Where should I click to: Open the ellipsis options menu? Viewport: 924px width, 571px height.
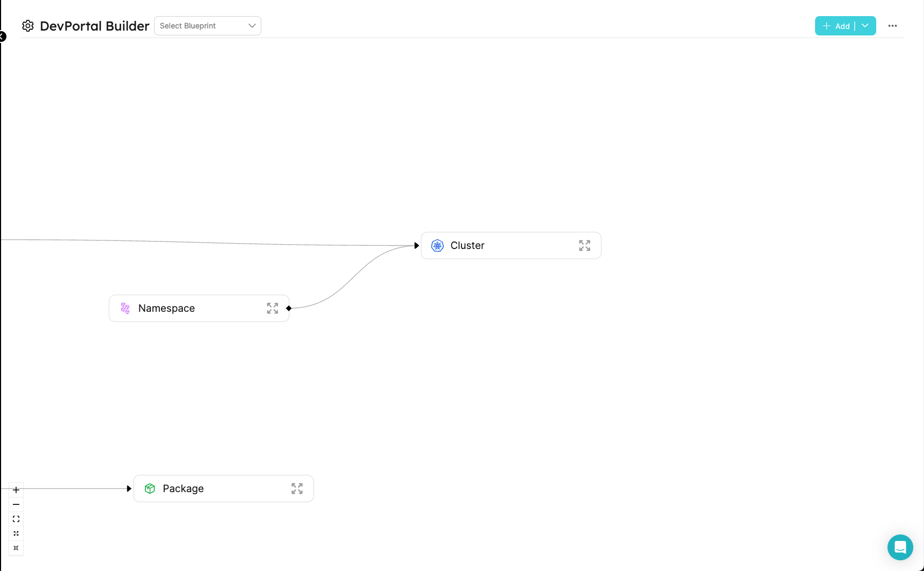click(893, 25)
